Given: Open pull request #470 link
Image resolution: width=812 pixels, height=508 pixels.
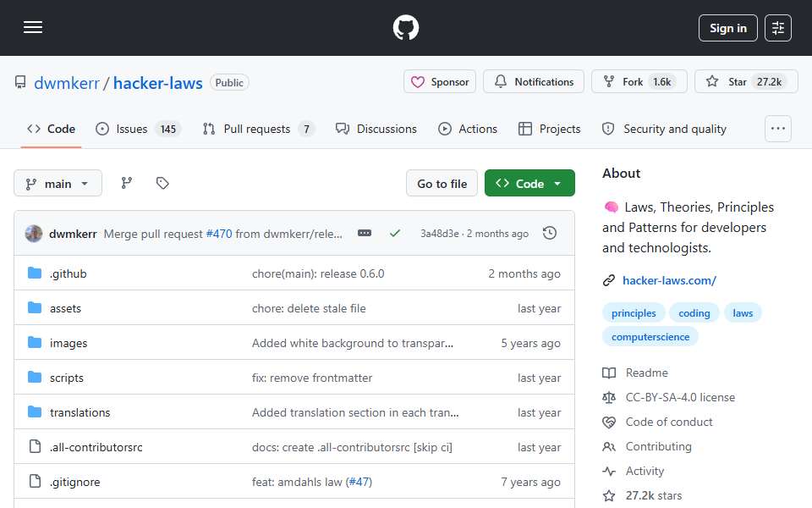Looking at the screenshot, I should coord(219,234).
